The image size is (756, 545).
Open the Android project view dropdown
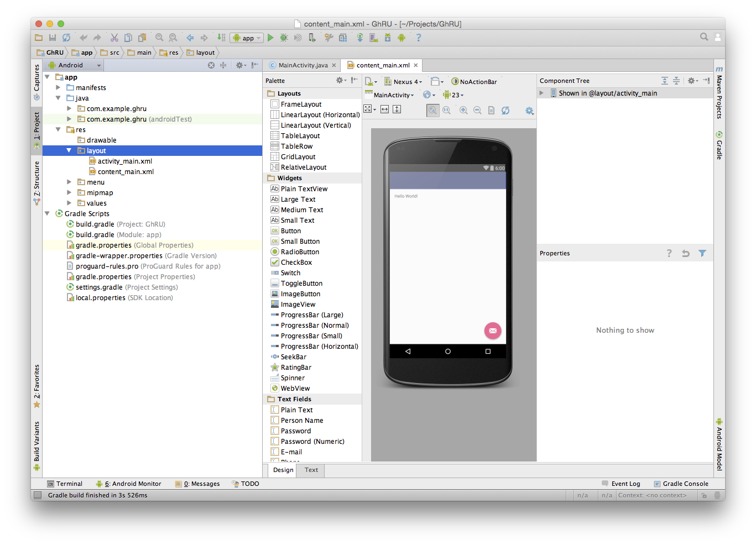click(75, 65)
